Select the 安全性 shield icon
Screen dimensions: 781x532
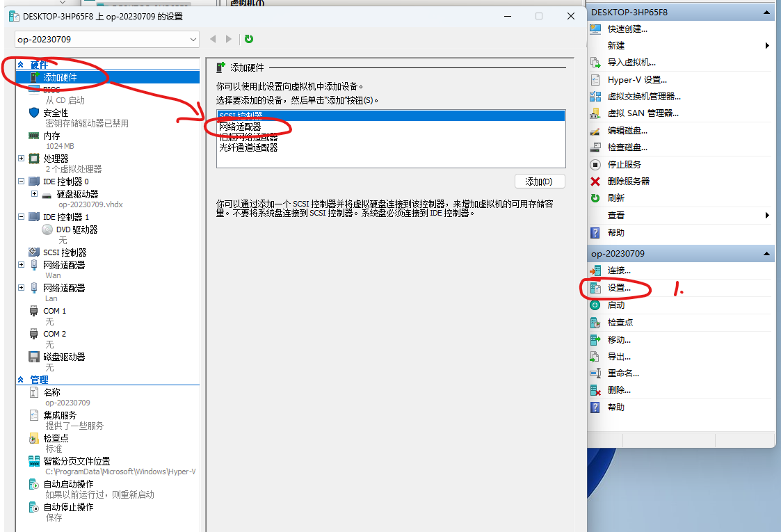[34, 113]
